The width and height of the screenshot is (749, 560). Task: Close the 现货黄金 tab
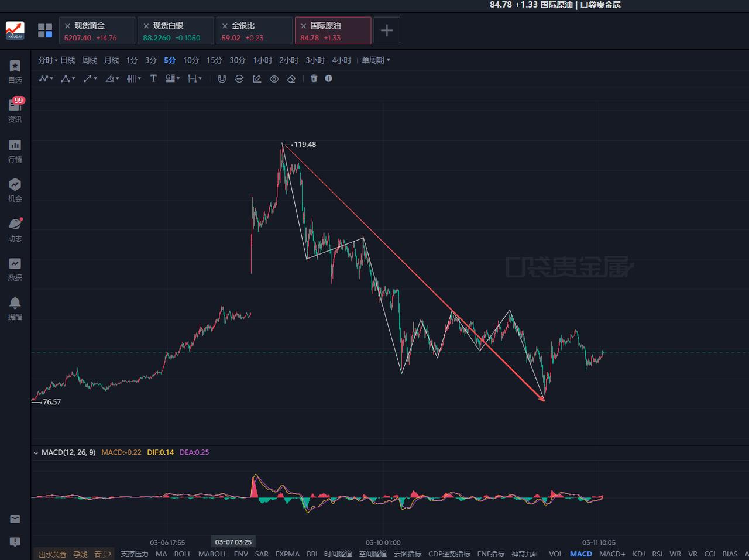click(x=68, y=26)
